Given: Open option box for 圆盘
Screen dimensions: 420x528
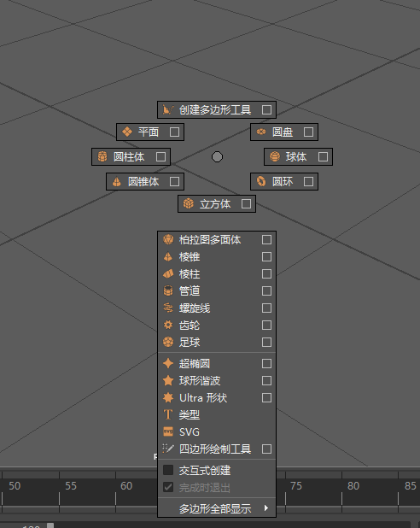Looking at the screenshot, I should click(x=308, y=132).
